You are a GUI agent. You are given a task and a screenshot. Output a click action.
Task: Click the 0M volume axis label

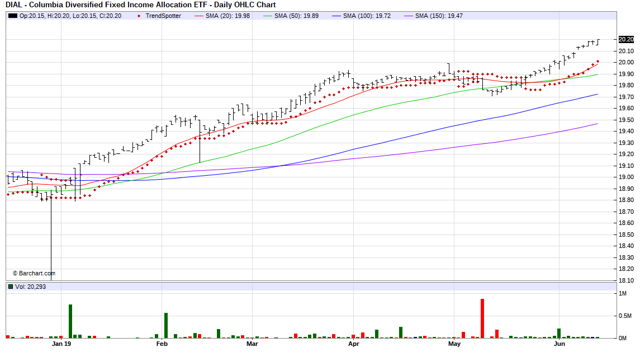click(x=623, y=338)
